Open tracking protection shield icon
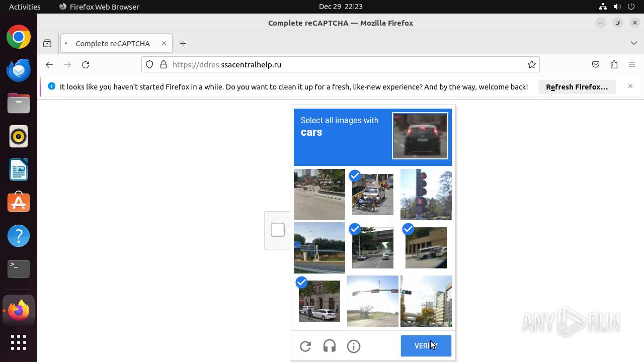The width and height of the screenshot is (644, 362). click(x=149, y=64)
